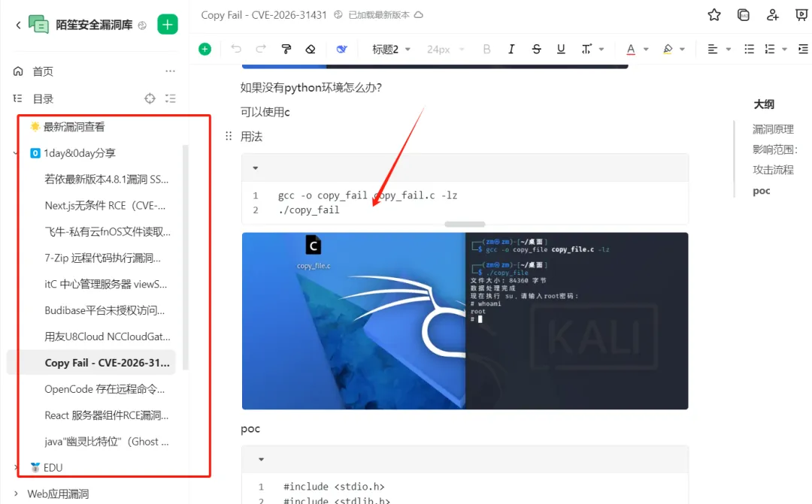812x504 pixels.
Task: Click the sidebar vertical scrollbar
Action: pyautogui.click(x=186, y=257)
